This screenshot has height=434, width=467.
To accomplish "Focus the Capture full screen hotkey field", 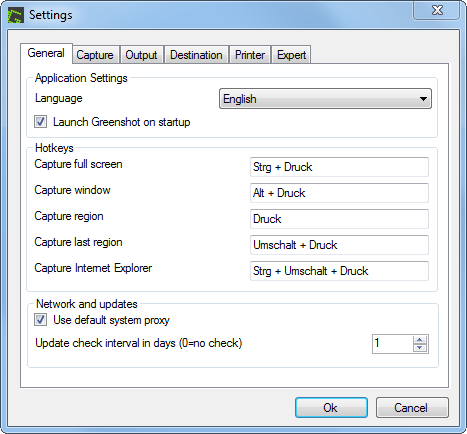I will pyautogui.click(x=339, y=167).
